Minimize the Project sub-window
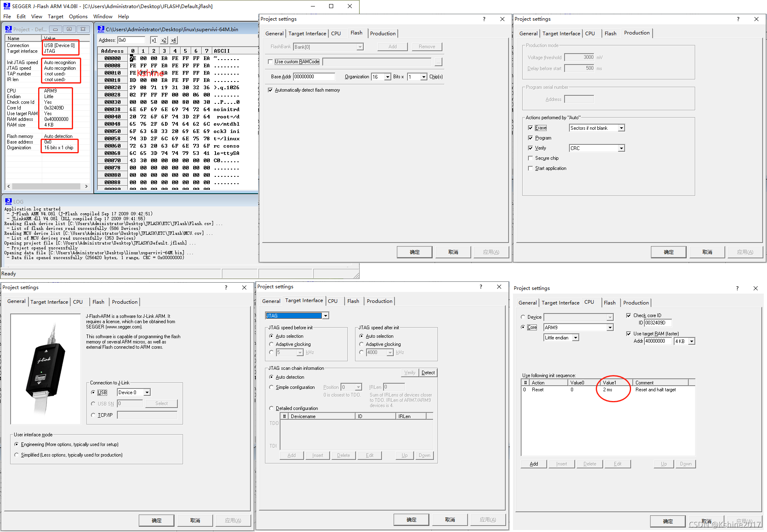 (x=56, y=29)
